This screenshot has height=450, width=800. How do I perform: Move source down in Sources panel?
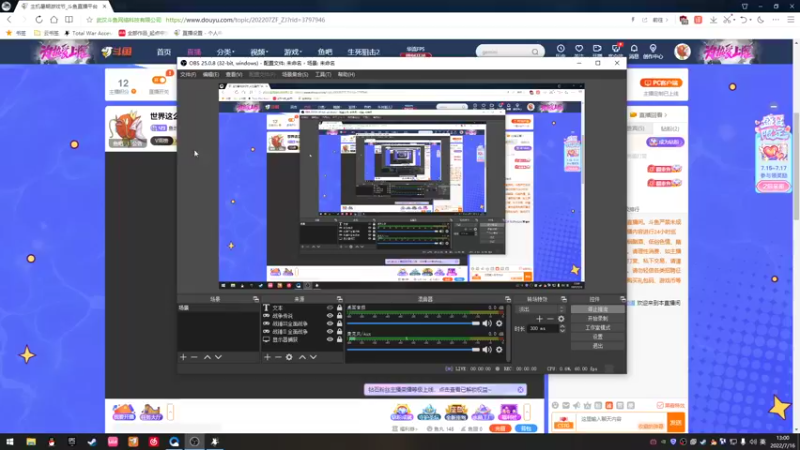[313, 357]
